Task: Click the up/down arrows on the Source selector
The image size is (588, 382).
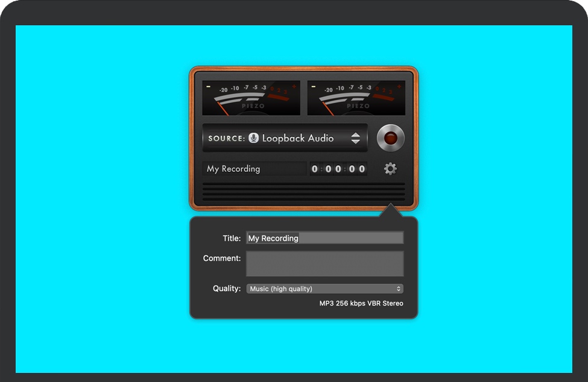Action: pyautogui.click(x=355, y=138)
